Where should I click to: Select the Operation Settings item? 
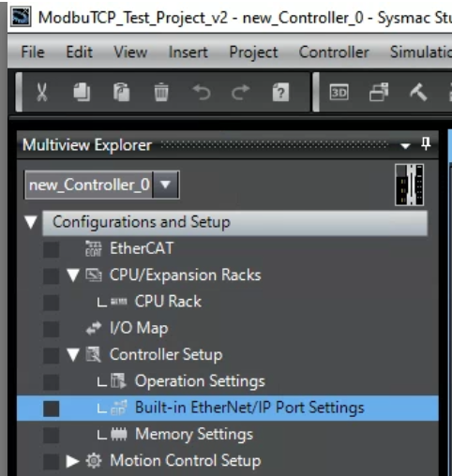coord(200,381)
